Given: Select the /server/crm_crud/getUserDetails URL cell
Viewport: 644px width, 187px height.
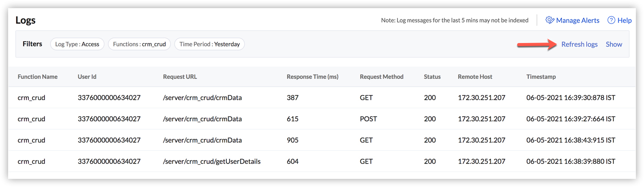Looking at the screenshot, I should pos(212,161).
